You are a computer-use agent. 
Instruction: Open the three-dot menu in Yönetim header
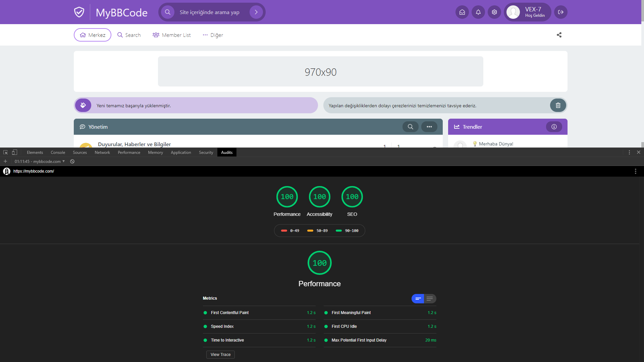pos(429,127)
